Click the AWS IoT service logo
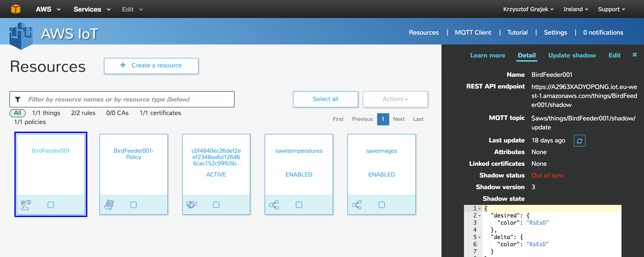The image size is (644, 257). (x=21, y=36)
